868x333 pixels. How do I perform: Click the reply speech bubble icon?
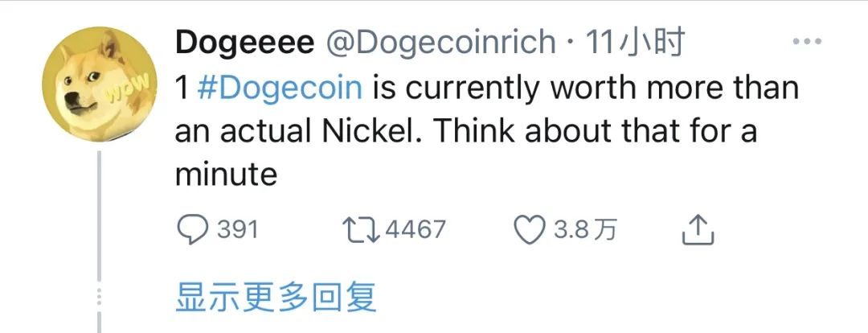coord(192,230)
